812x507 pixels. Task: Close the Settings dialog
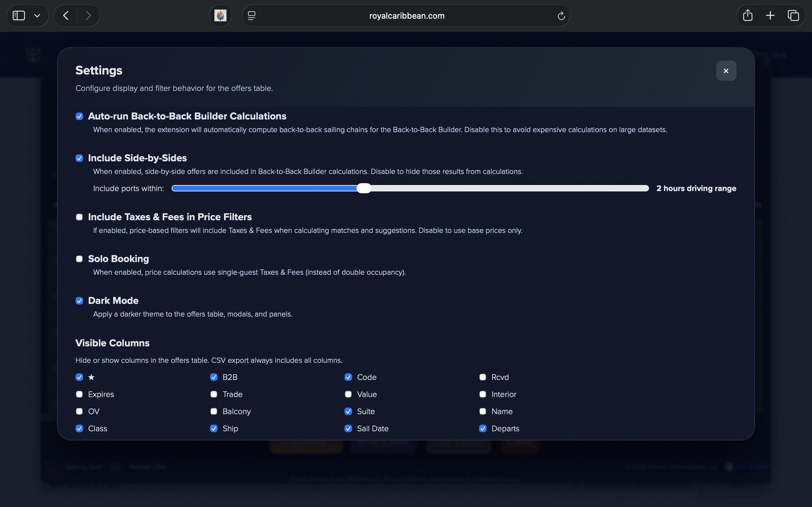click(x=726, y=70)
